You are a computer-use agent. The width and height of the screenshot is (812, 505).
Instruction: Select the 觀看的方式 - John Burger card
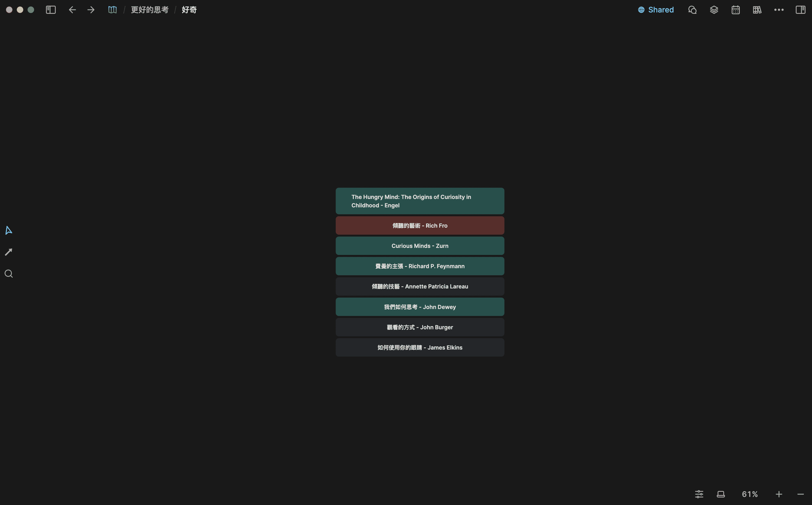pos(420,327)
